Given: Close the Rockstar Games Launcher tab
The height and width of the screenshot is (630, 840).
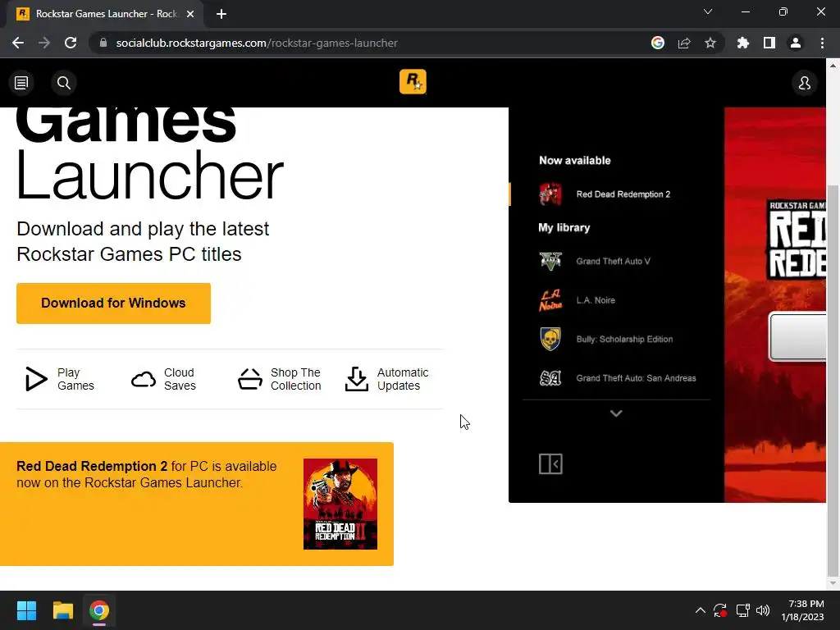Looking at the screenshot, I should [x=190, y=14].
